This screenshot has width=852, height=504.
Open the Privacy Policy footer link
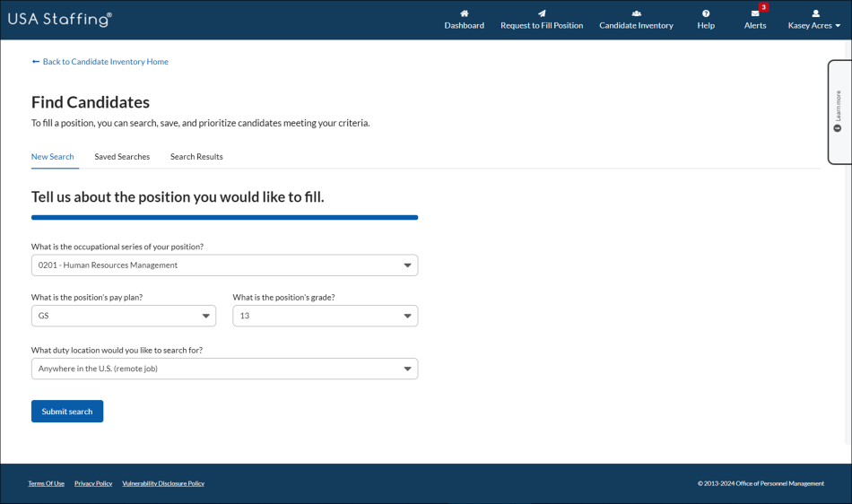point(93,483)
